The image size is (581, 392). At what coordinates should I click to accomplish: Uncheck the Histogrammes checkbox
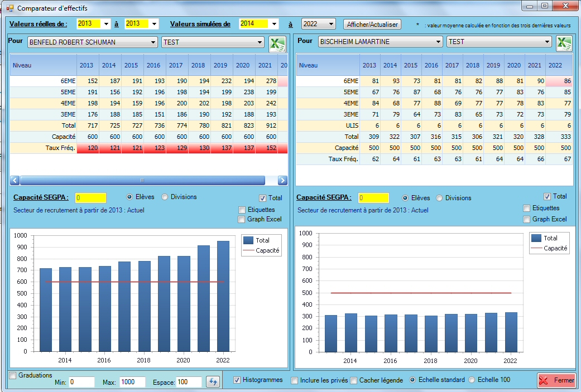237,380
